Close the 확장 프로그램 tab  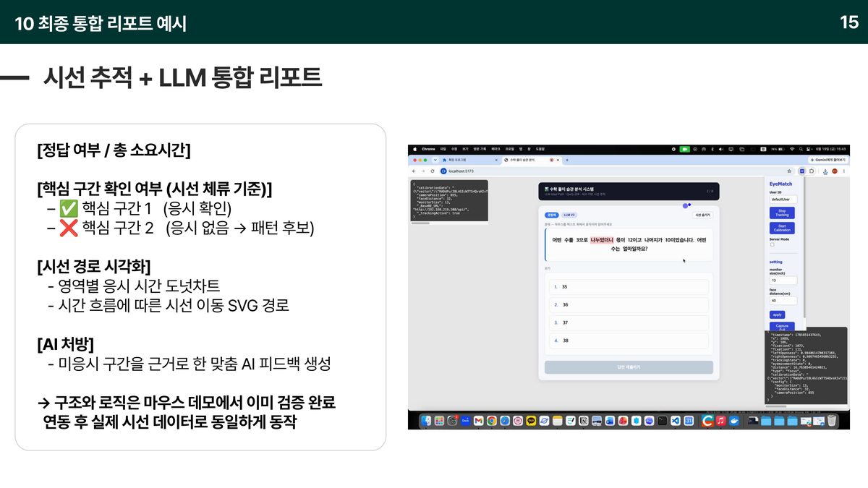(495, 160)
